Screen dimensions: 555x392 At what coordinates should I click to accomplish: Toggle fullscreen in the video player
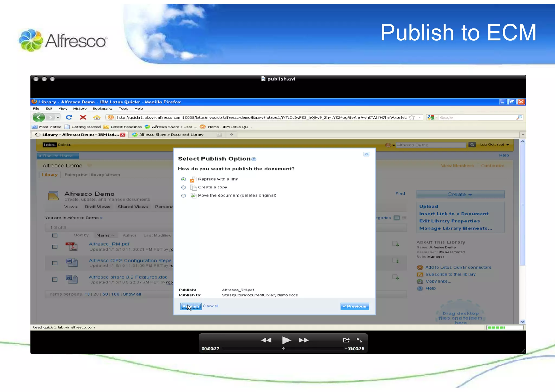(x=360, y=340)
